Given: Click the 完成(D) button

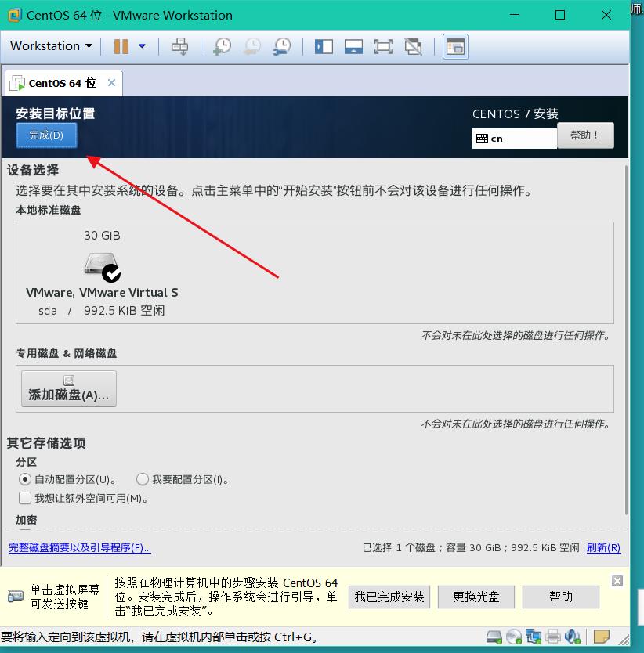Looking at the screenshot, I should (x=46, y=135).
